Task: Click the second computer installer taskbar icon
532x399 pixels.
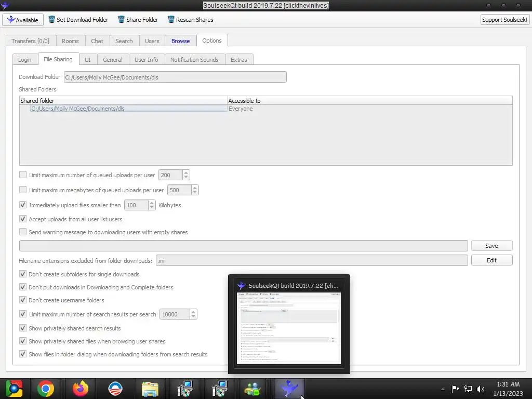Action: point(220,389)
